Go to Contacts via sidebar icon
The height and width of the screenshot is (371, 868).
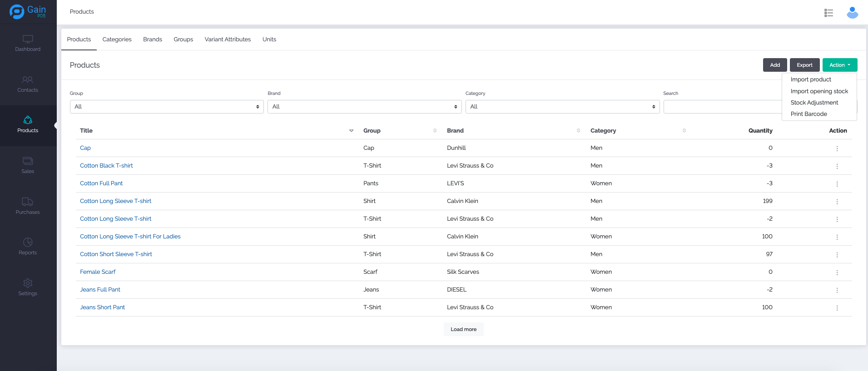[28, 80]
